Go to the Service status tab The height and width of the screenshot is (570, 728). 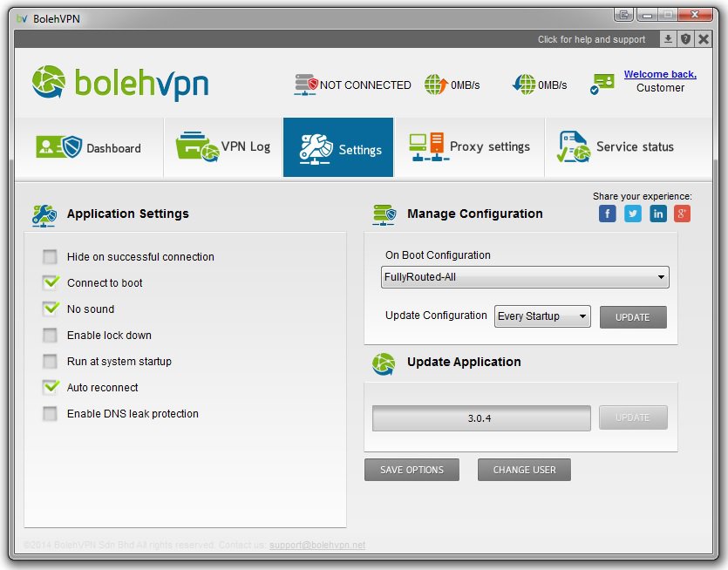[x=629, y=147]
